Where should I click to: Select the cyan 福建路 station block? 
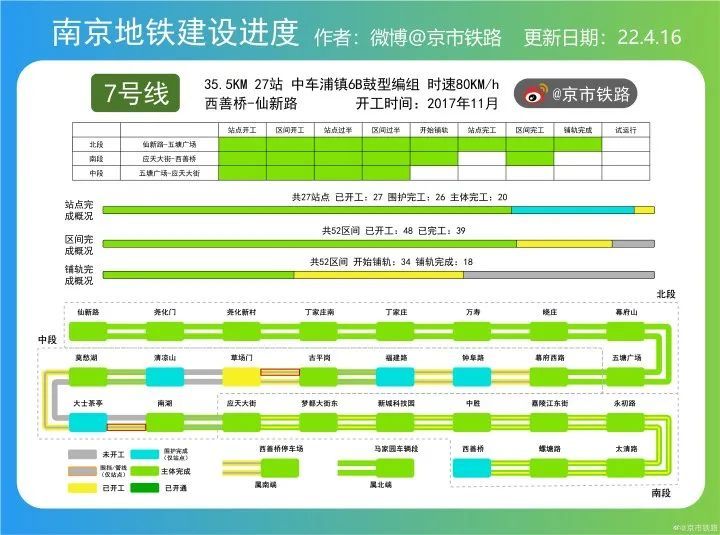click(x=395, y=377)
